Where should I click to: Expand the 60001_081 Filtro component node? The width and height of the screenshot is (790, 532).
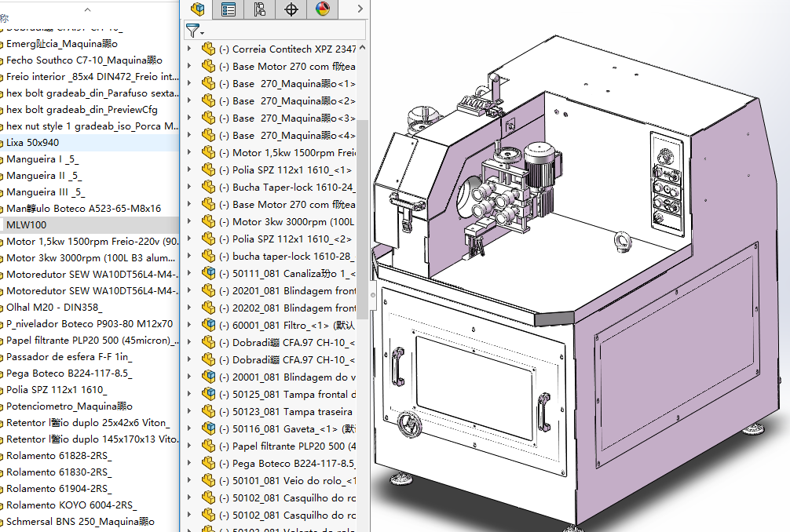coord(188,325)
